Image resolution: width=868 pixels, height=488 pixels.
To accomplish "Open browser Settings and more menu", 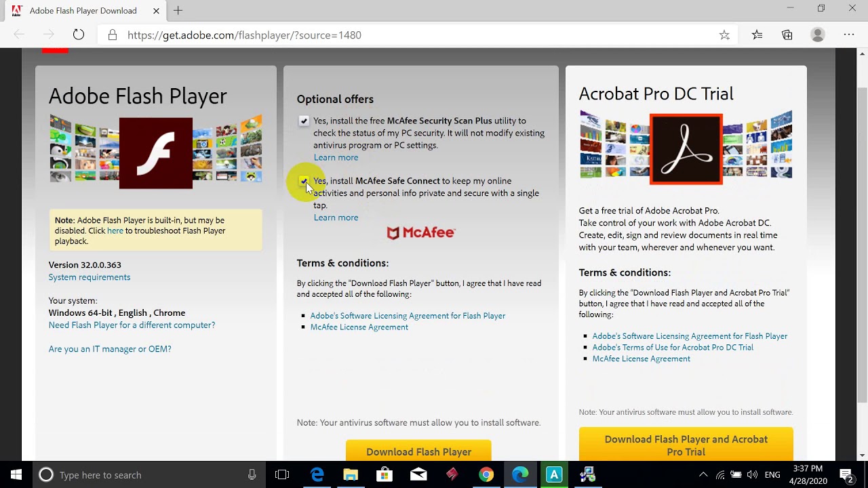I will 849,35.
